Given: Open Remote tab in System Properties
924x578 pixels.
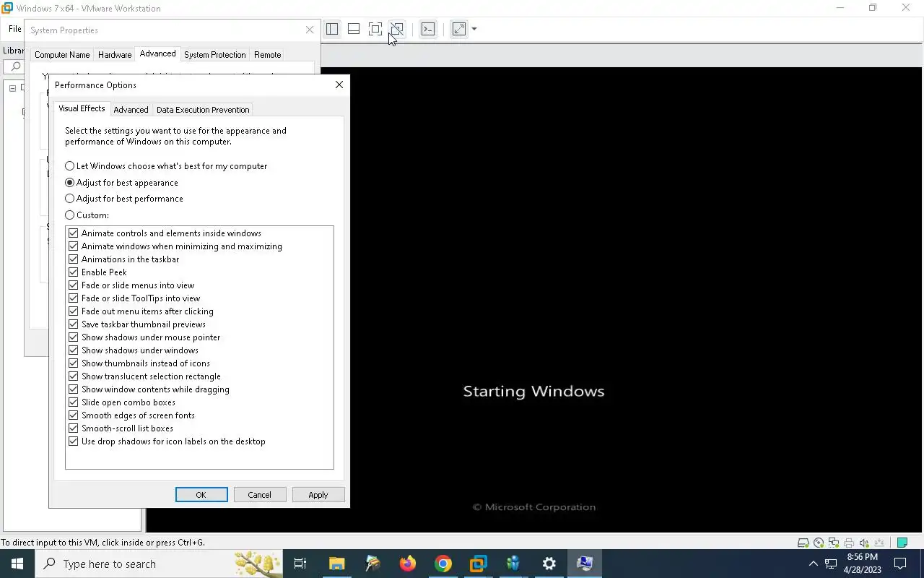Looking at the screenshot, I should 267,55.
